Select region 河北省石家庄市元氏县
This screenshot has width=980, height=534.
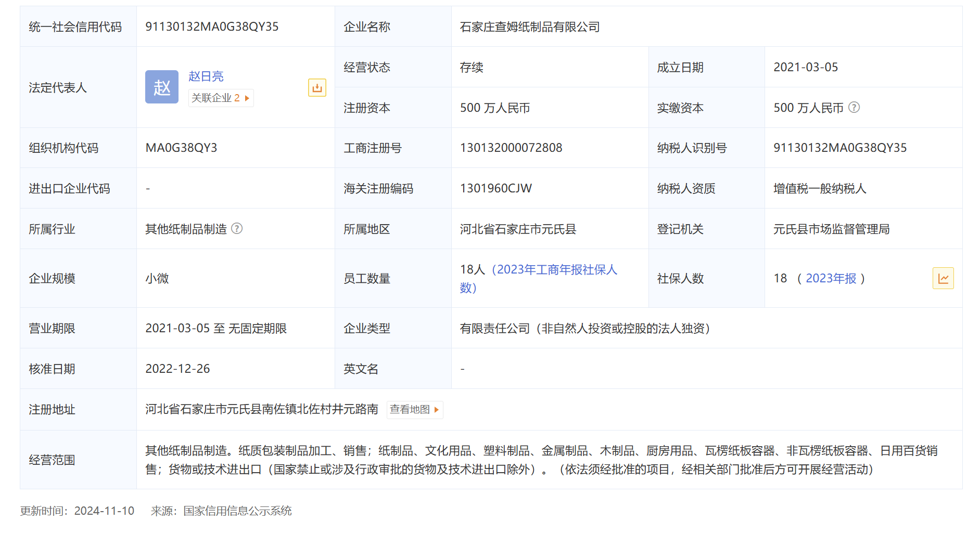(x=518, y=229)
